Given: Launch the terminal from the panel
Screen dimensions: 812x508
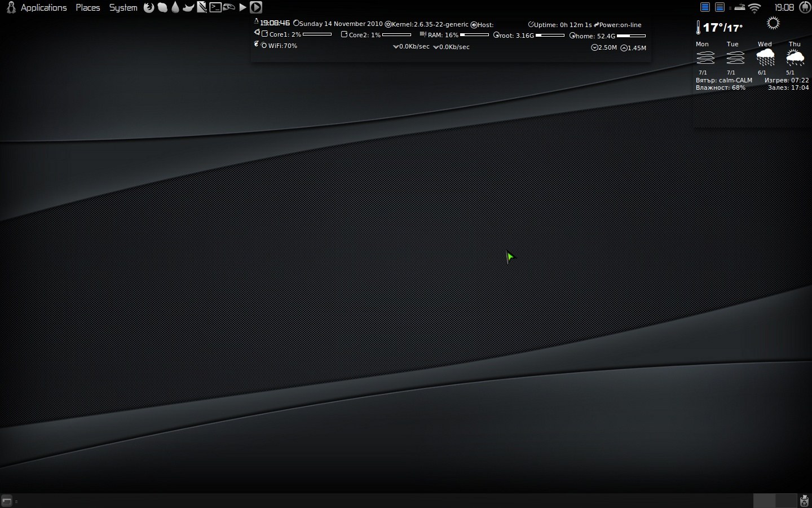Looking at the screenshot, I should [215, 7].
